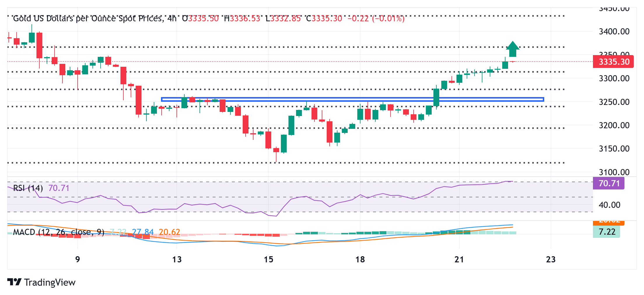
Task: Click the orange MACD signal value tag
Action: (x=608, y=222)
